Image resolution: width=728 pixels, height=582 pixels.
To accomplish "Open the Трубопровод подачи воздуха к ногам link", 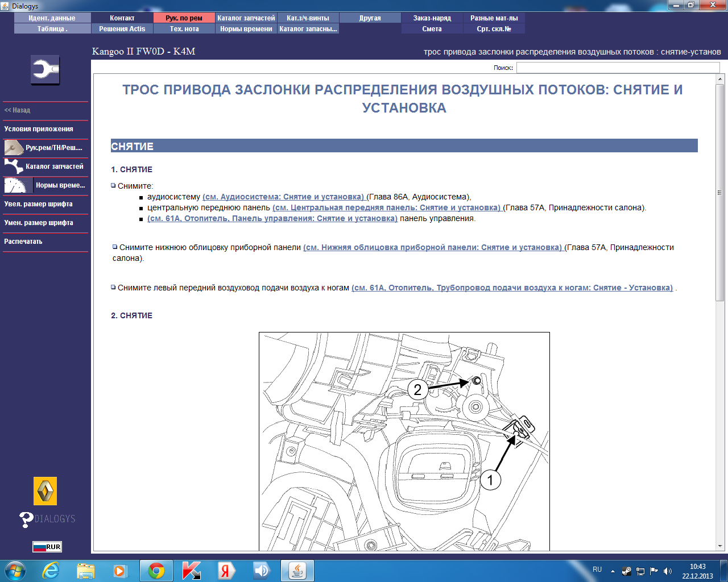I will pyautogui.click(x=512, y=288).
